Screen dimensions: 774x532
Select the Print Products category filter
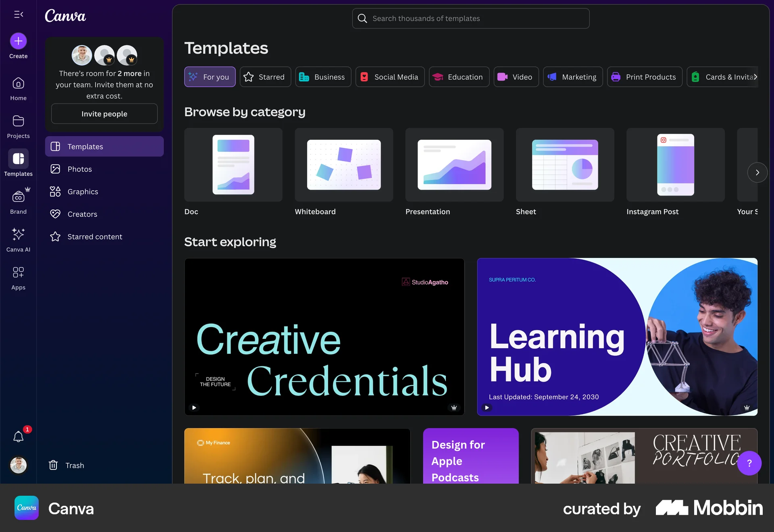644,77
